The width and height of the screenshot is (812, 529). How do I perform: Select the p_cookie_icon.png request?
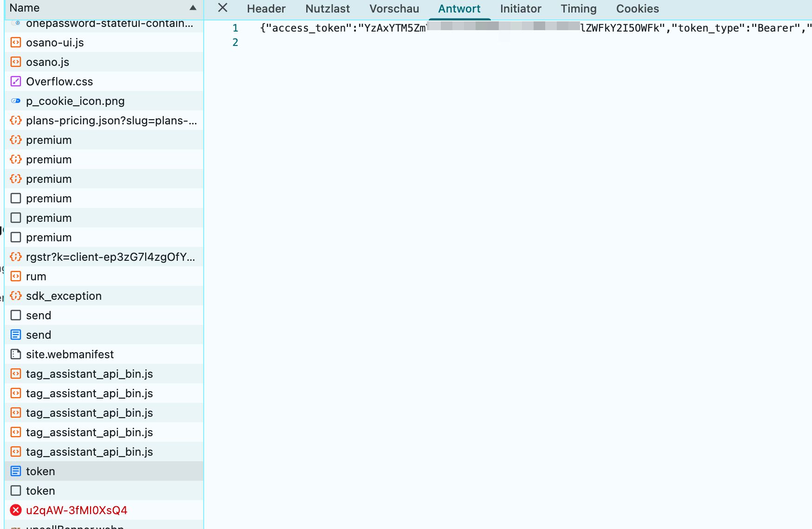point(104,101)
